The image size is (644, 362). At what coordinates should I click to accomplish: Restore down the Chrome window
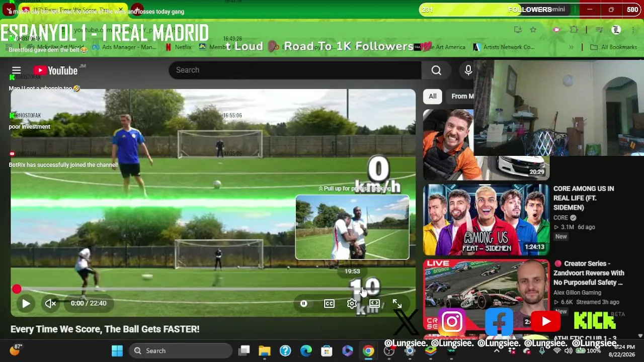point(611,10)
